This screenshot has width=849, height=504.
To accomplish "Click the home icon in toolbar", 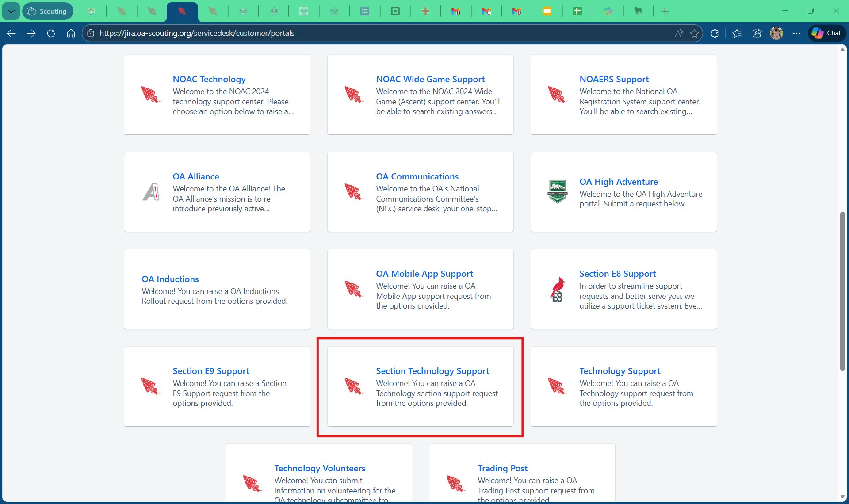I will pyautogui.click(x=71, y=33).
